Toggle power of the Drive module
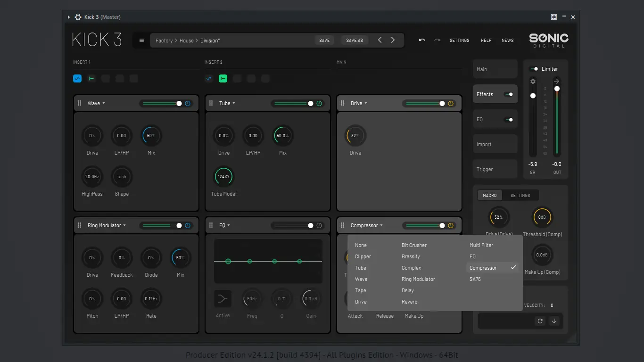Viewport: 644px width, 362px height. click(451, 103)
